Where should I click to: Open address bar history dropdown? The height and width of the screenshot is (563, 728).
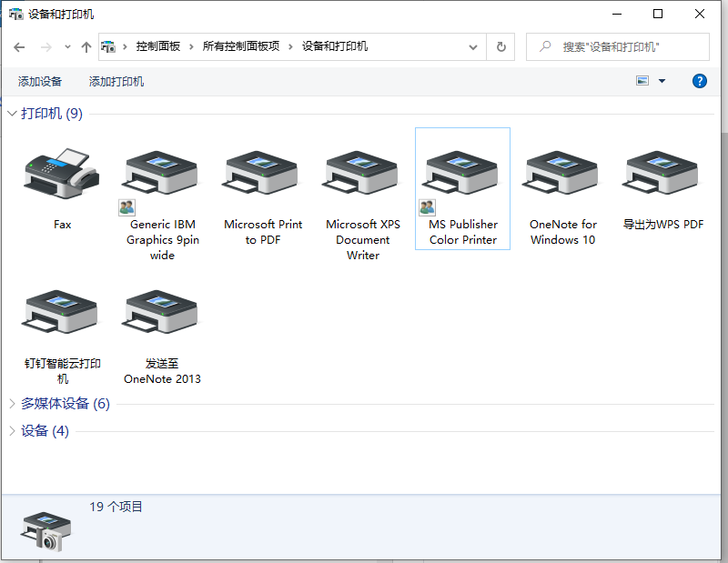[473, 46]
